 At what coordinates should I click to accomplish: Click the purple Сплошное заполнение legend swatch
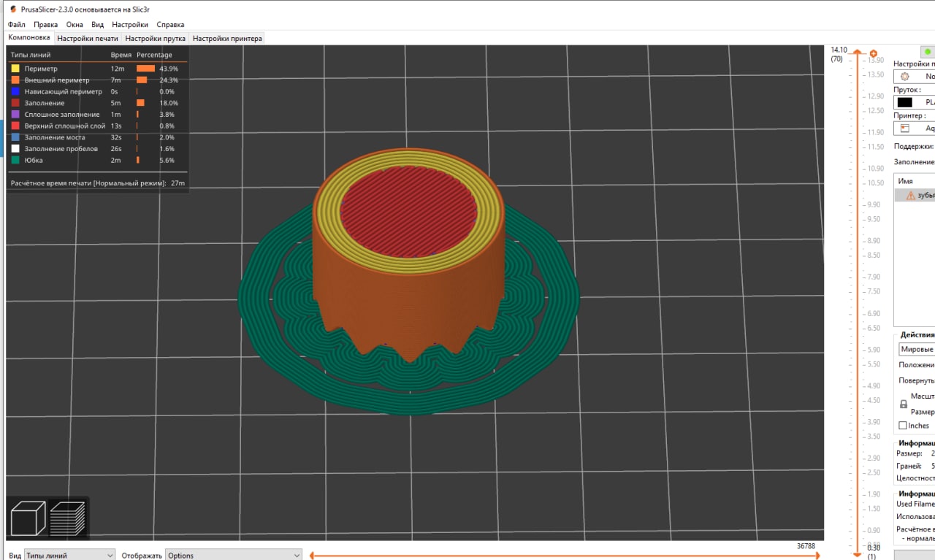click(x=15, y=115)
